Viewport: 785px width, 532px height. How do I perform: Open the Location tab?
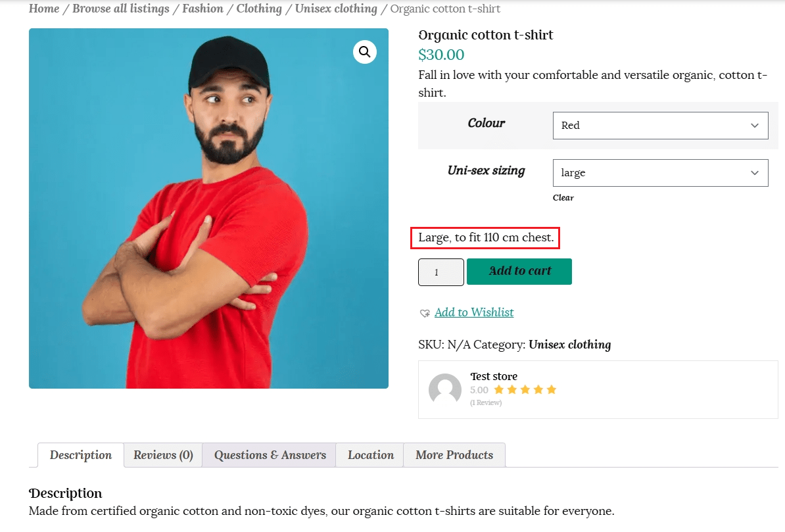[x=371, y=455]
